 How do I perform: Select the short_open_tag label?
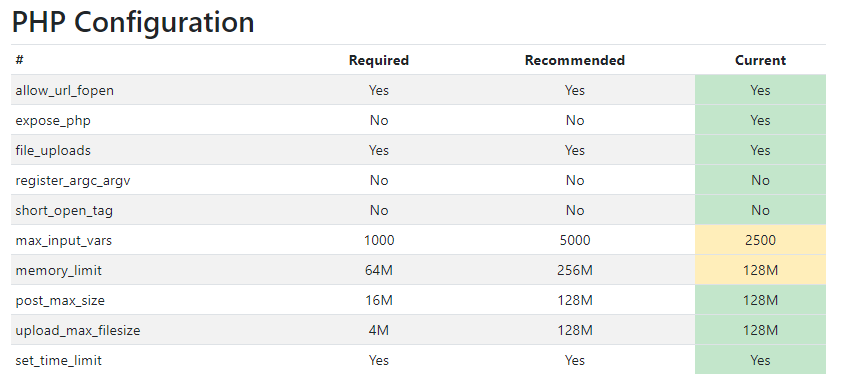tap(64, 210)
